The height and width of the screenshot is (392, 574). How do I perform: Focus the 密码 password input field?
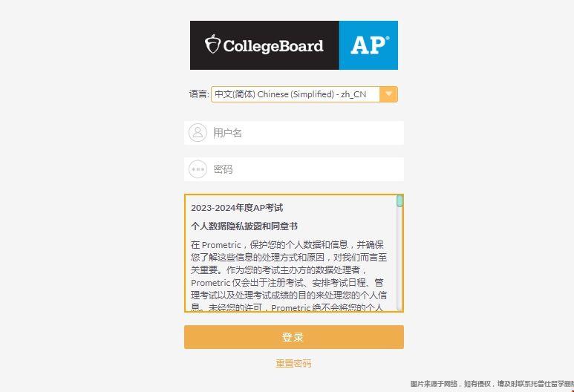click(x=306, y=169)
